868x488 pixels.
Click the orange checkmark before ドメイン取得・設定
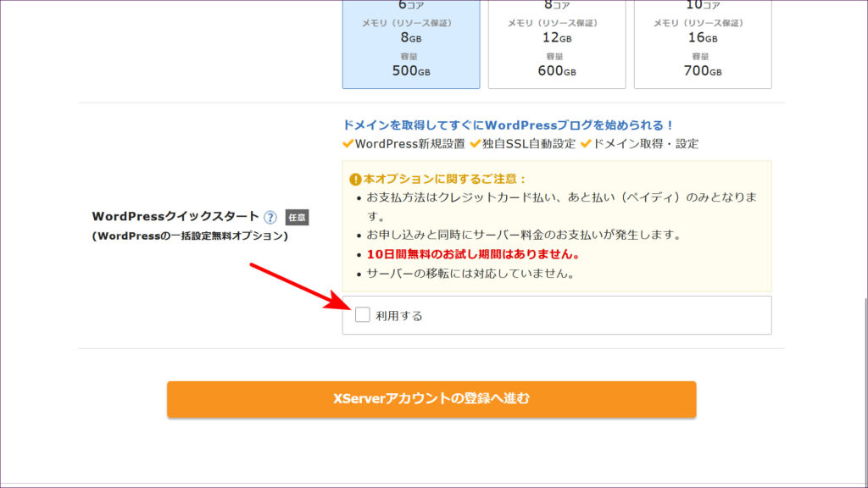[x=586, y=144]
